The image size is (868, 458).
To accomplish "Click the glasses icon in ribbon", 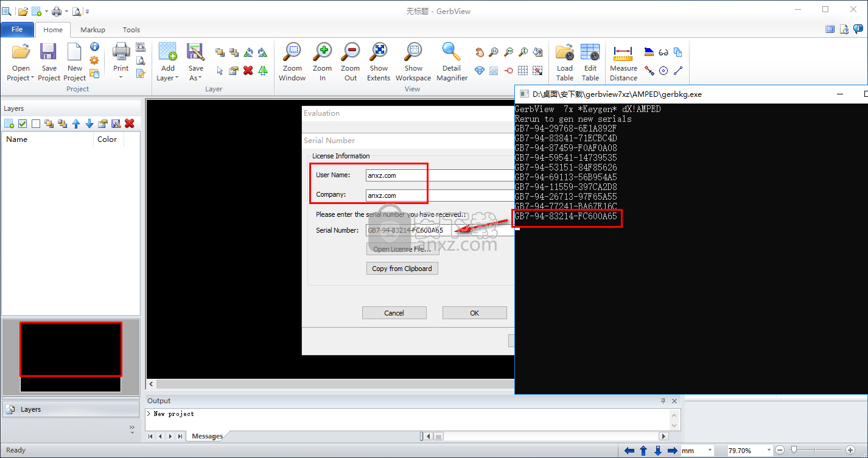I will (x=663, y=52).
